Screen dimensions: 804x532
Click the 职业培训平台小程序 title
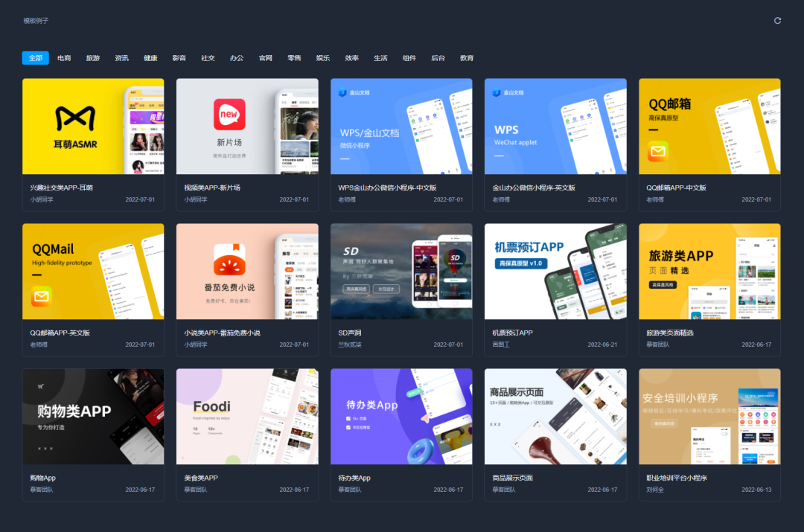[x=676, y=478]
